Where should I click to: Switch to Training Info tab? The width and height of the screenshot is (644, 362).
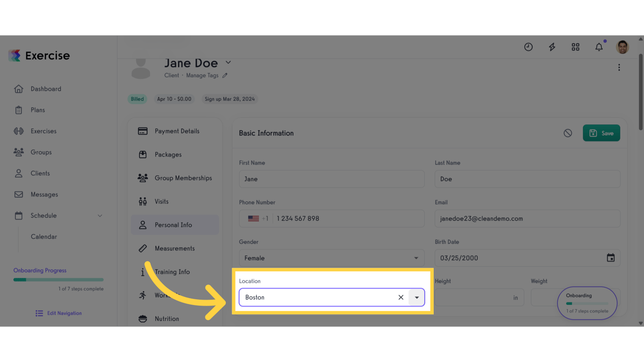175,272
